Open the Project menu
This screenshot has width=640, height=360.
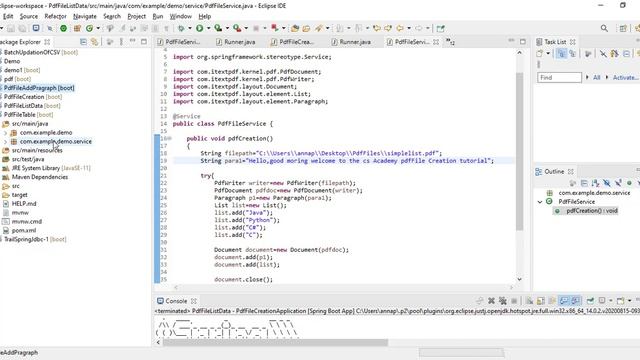[137, 16]
